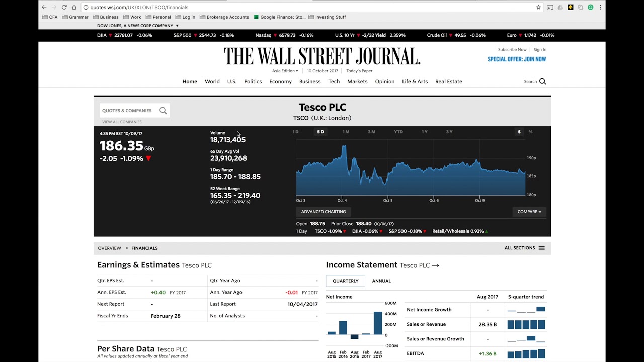
Task: Switch to the Quarterly income tab
Action: tap(346, 281)
